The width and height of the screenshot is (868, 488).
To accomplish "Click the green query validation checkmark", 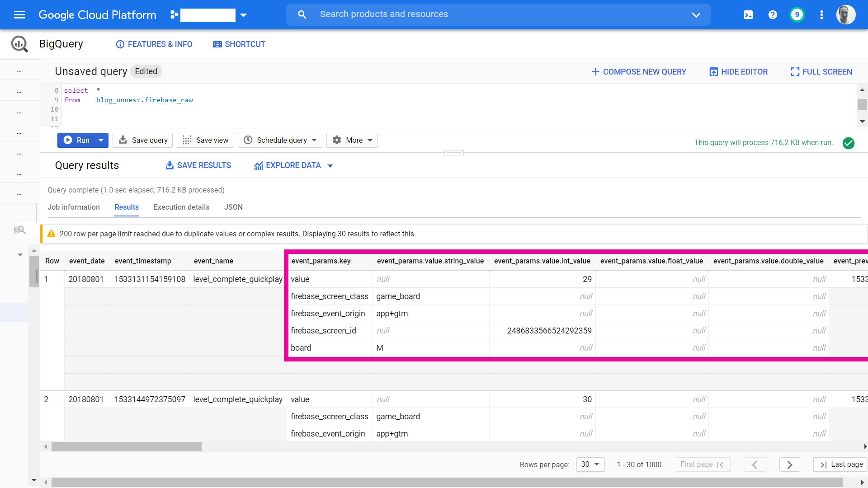I will coord(849,143).
